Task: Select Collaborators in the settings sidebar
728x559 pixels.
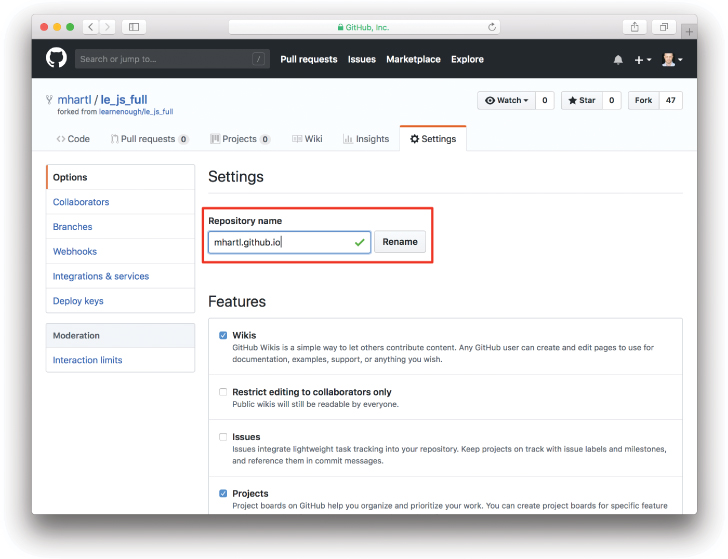Action: point(81,202)
